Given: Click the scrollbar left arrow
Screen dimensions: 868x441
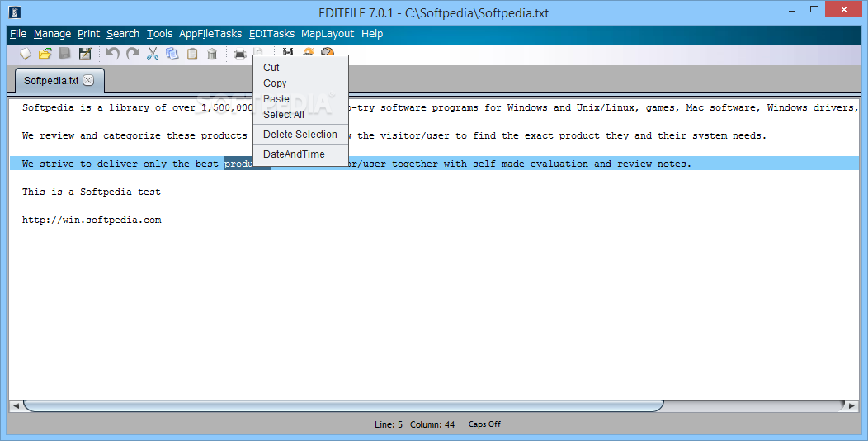Looking at the screenshot, I should (x=16, y=406).
